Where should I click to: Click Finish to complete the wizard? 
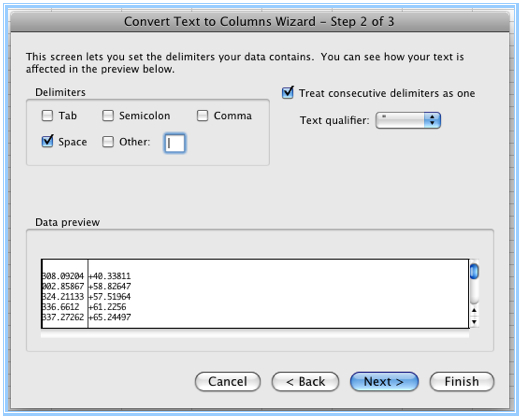tap(462, 382)
